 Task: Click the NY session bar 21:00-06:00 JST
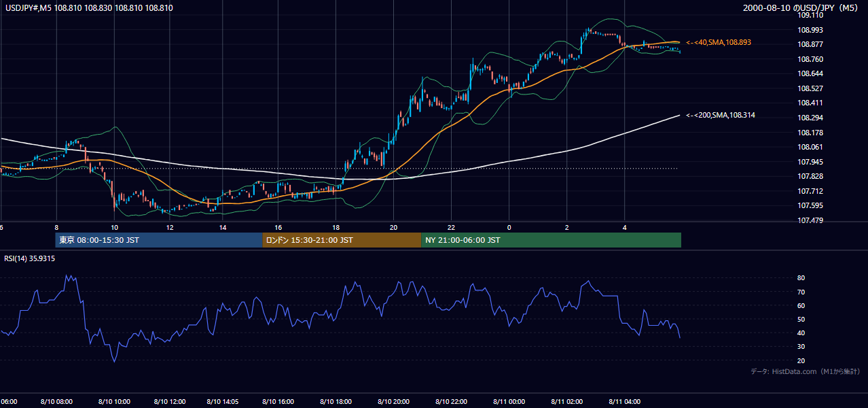pyautogui.click(x=551, y=240)
